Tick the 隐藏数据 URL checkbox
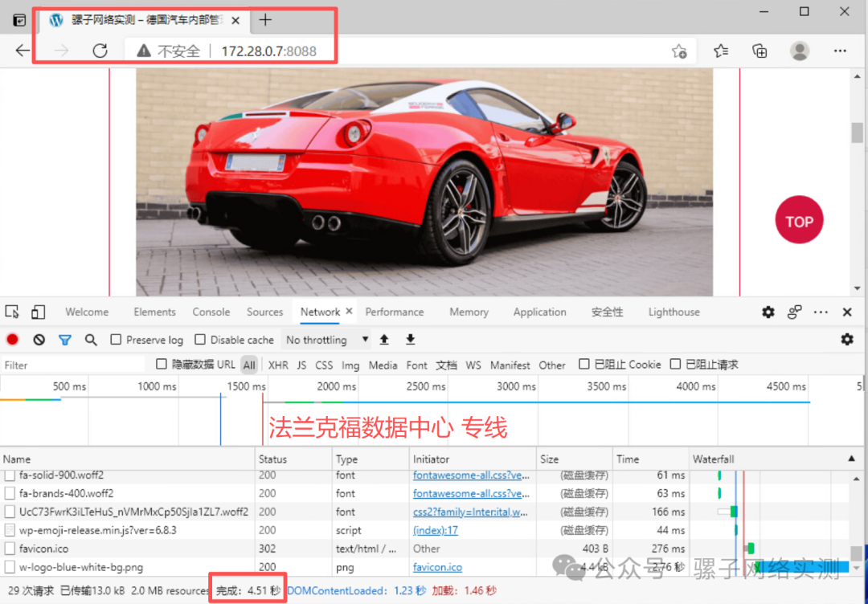This screenshot has height=604, width=868. click(162, 364)
